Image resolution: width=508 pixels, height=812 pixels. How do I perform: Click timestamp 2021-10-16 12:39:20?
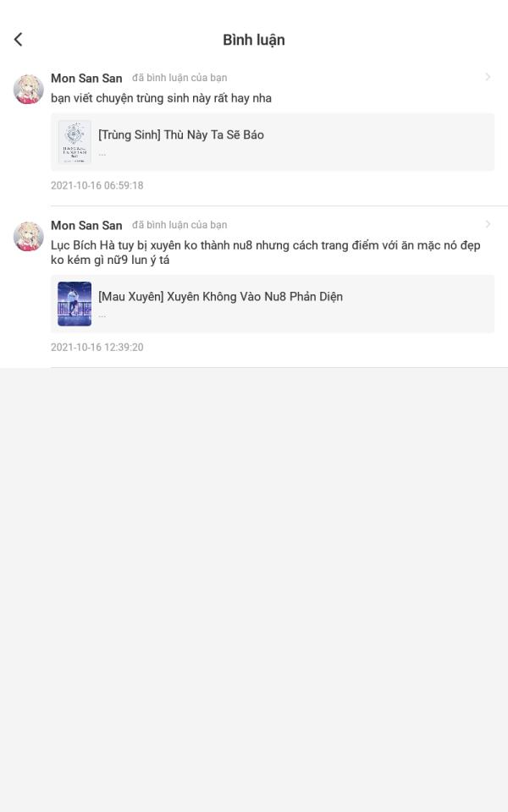97,347
